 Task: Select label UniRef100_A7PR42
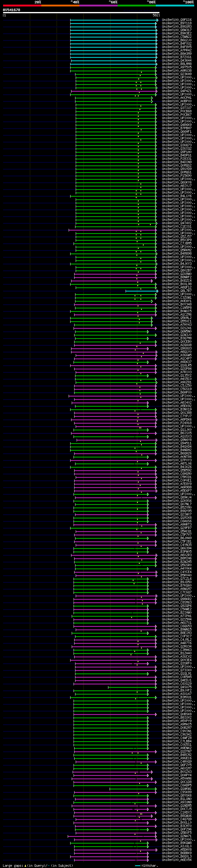pyautogui.click(x=177, y=50)
